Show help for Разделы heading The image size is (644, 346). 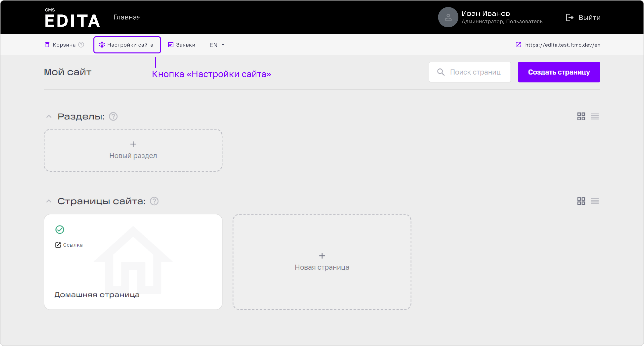point(113,117)
